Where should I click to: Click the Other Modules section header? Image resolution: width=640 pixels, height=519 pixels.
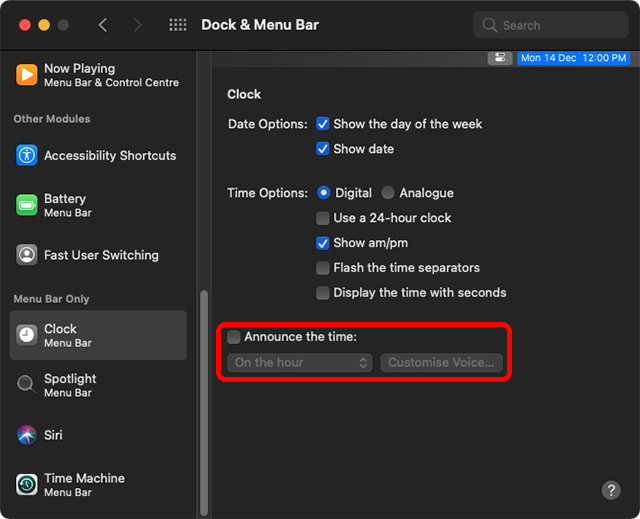[52, 119]
